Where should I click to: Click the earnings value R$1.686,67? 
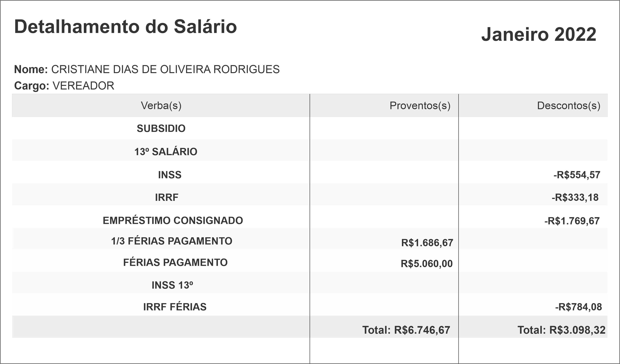tap(427, 243)
